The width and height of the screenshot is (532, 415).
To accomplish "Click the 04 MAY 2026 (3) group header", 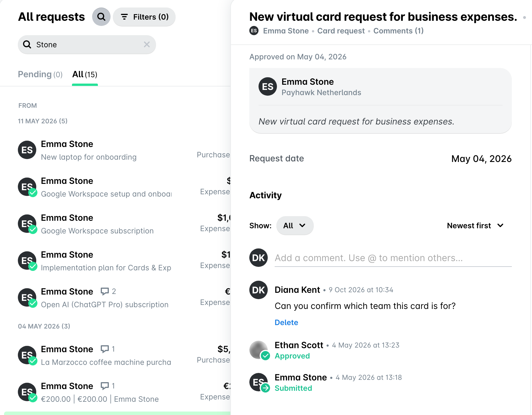I will click(x=44, y=326).
